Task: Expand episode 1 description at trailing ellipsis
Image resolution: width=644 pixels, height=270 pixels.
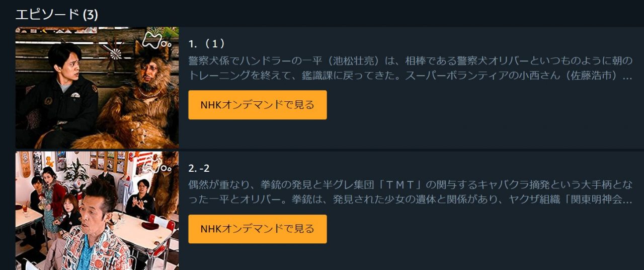Action: pos(627,77)
